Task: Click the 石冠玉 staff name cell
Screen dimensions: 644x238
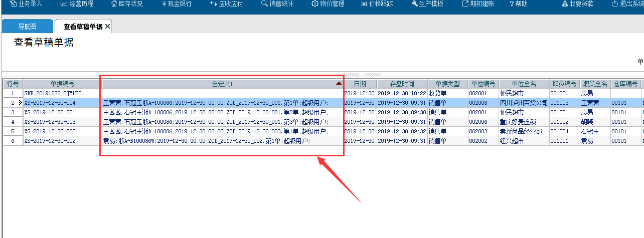Action: click(595, 131)
